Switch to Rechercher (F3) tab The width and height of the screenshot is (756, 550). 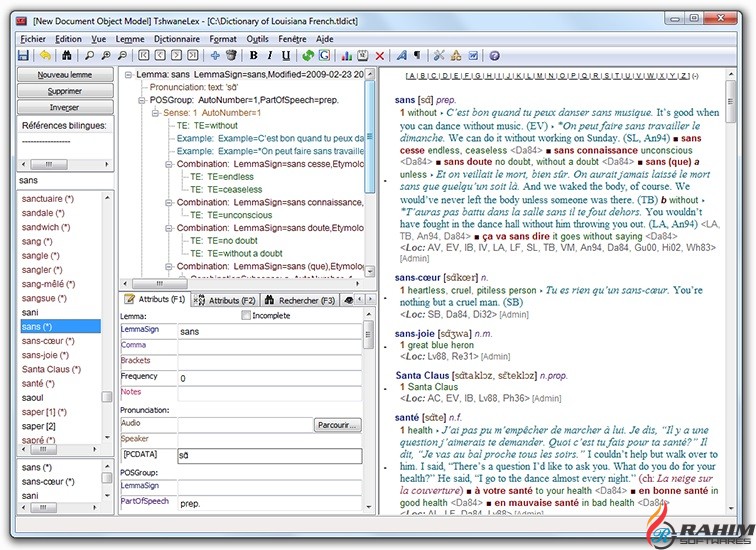click(300, 300)
